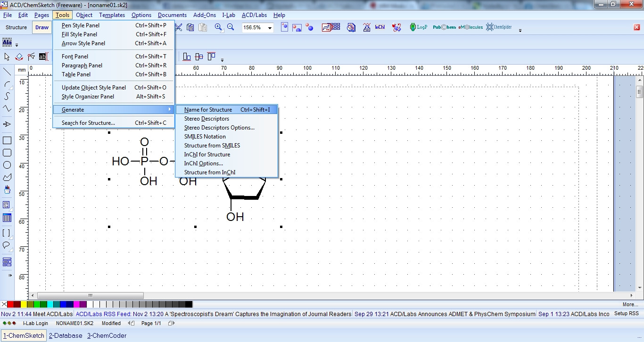644x342 pixels.
Task: Open the zoom percentage dropdown
Action: (x=270, y=28)
